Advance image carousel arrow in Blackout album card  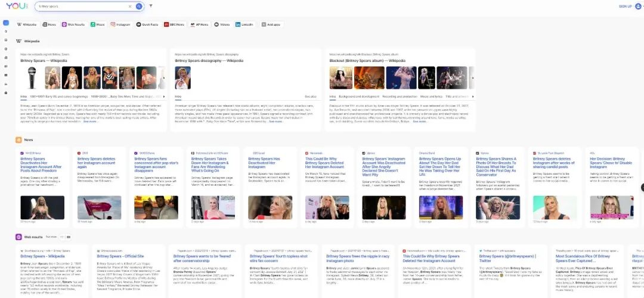coord(473,78)
